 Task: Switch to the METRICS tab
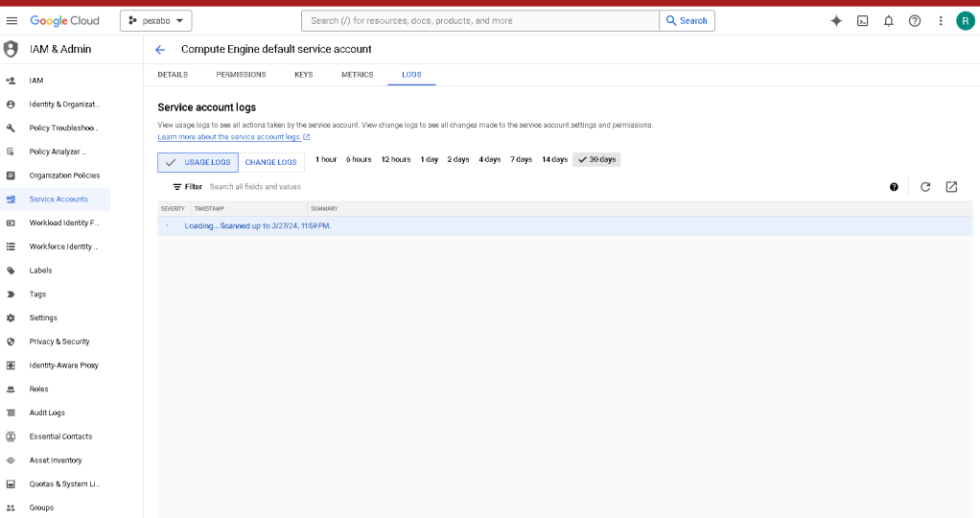[358, 75]
